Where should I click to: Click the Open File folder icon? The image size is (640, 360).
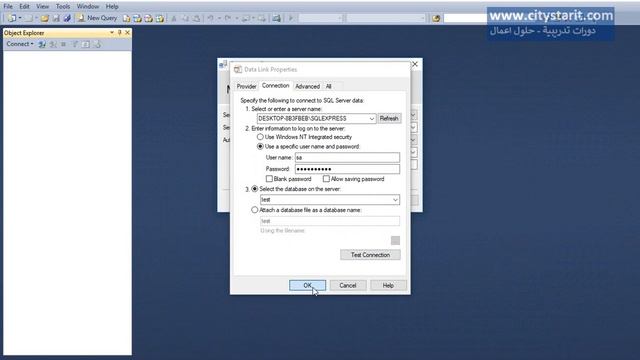(44, 18)
